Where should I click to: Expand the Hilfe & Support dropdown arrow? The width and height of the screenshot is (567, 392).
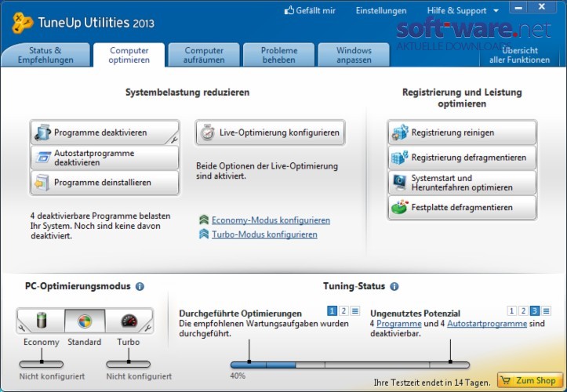point(496,11)
